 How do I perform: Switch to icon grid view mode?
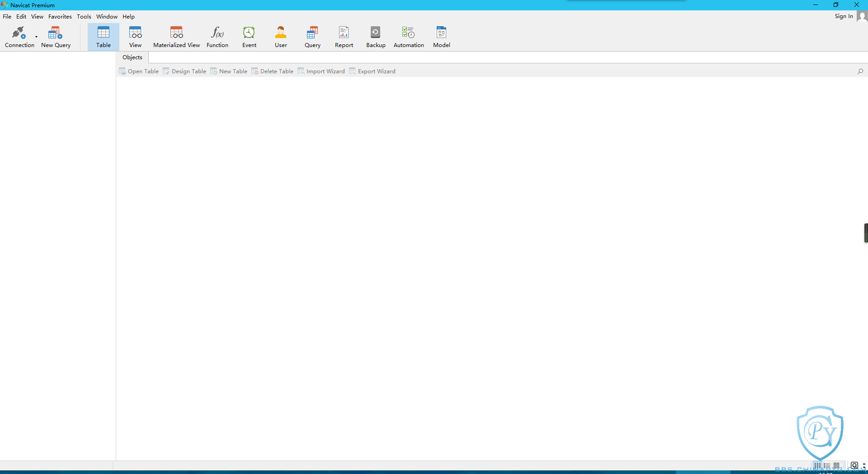click(x=817, y=465)
